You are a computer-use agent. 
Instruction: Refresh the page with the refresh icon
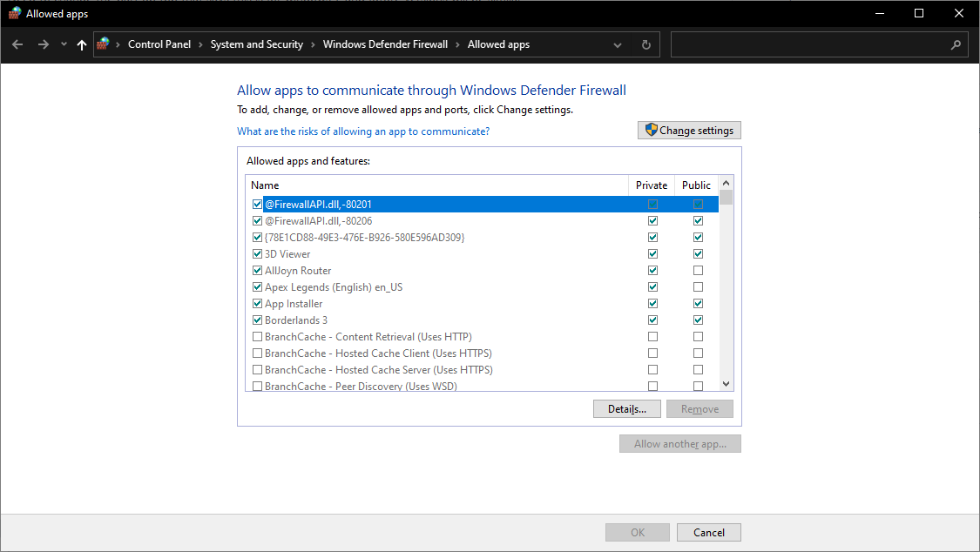tap(645, 44)
